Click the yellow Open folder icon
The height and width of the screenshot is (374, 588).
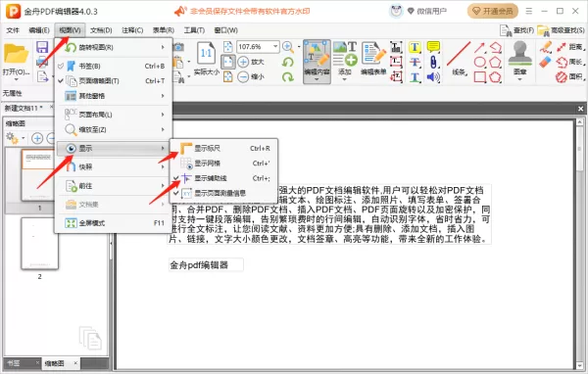tap(16, 55)
